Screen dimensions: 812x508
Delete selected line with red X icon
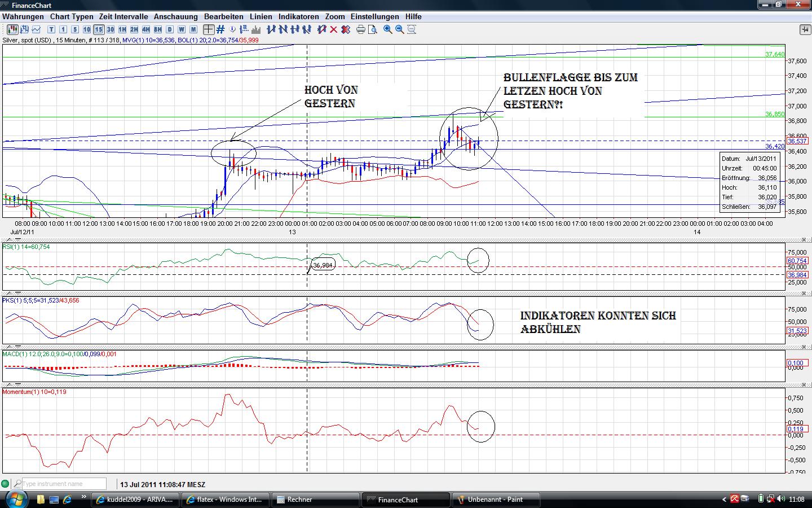(x=334, y=29)
